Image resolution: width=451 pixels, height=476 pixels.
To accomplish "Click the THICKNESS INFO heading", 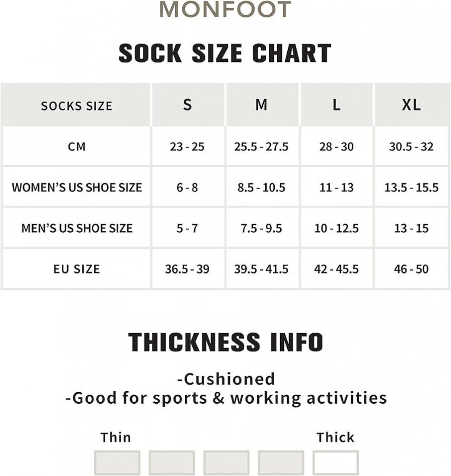I will coord(225,342).
